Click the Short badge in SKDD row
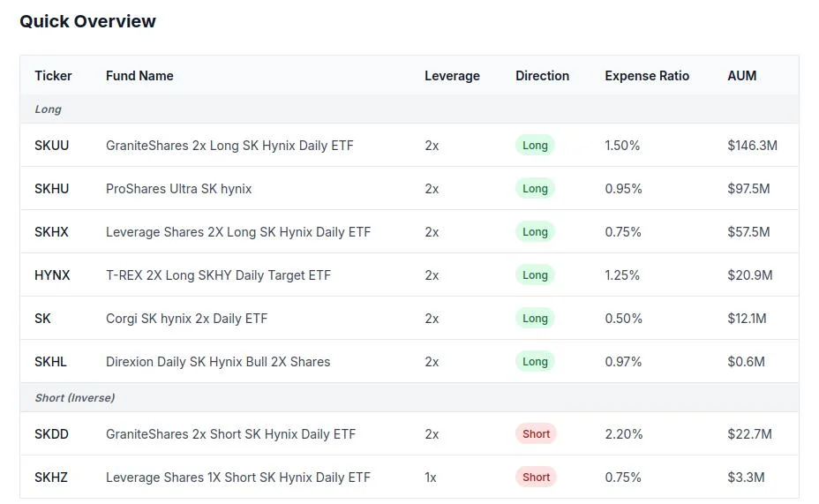The width and height of the screenshot is (819, 504). coord(536,434)
